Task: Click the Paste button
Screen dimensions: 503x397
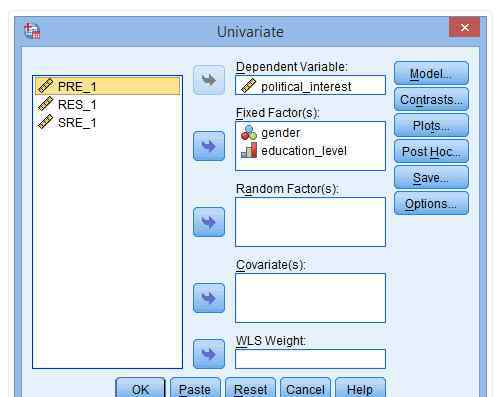Action: (x=195, y=388)
